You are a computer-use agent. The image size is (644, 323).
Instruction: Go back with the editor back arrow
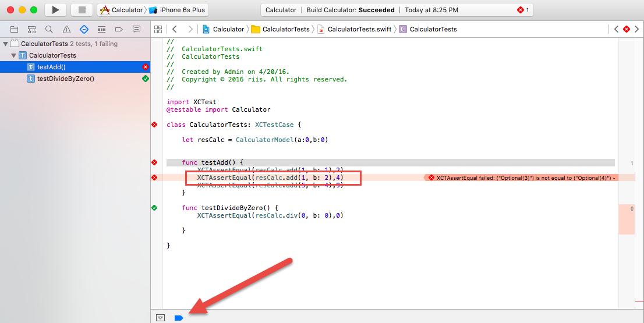click(175, 29)
